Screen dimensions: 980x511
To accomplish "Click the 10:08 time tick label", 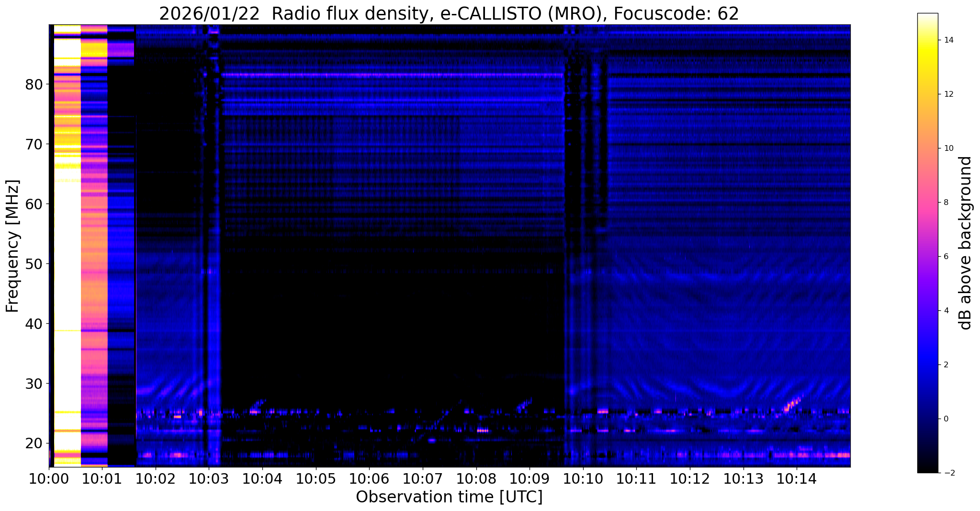I will click(476, 479).
